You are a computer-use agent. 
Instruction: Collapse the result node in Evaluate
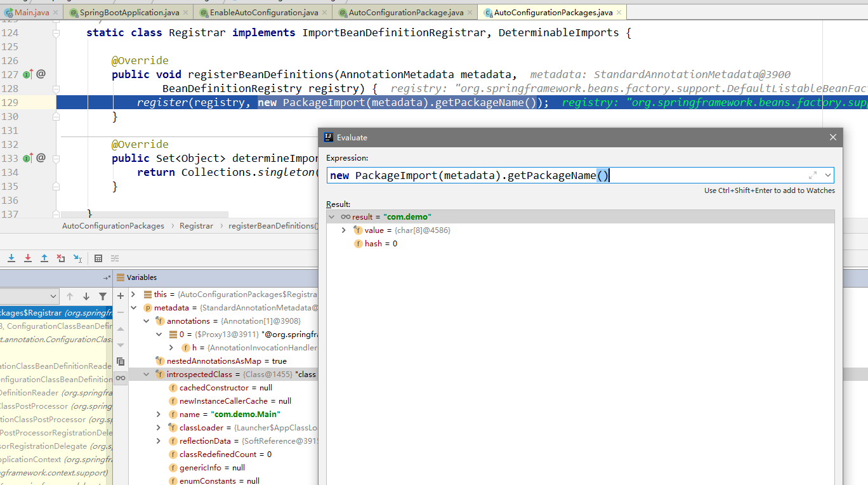tap(331, 217)
